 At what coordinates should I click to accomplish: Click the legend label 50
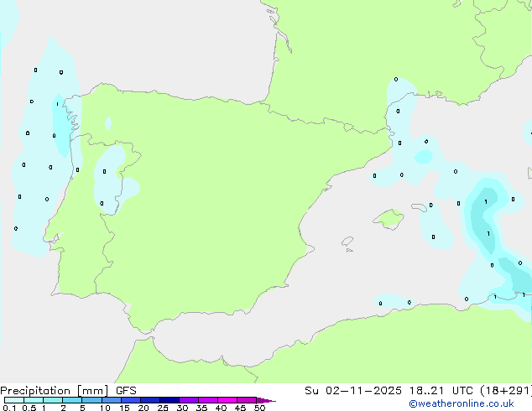pos(259,408)
